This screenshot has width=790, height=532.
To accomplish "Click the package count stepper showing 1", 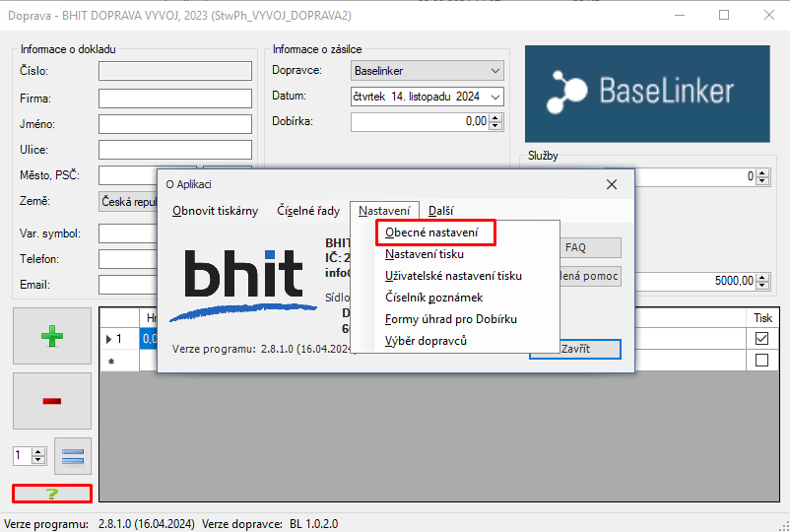I will pos(38,456).
